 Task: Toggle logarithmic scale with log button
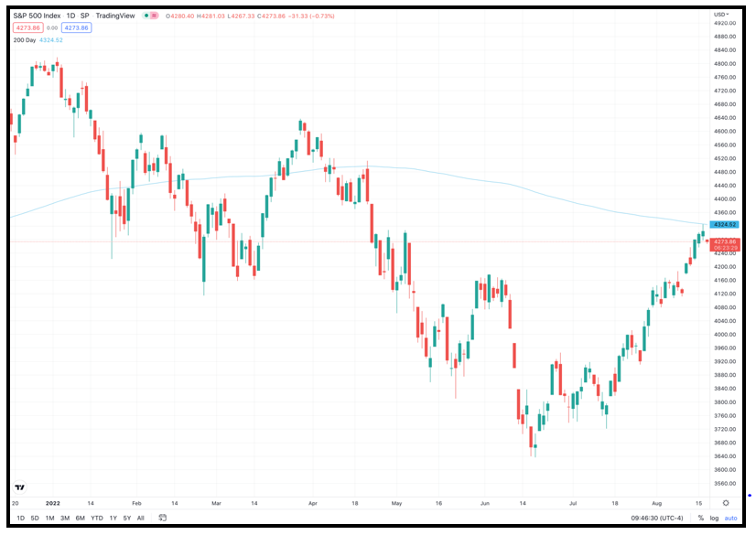pos(714,518)
